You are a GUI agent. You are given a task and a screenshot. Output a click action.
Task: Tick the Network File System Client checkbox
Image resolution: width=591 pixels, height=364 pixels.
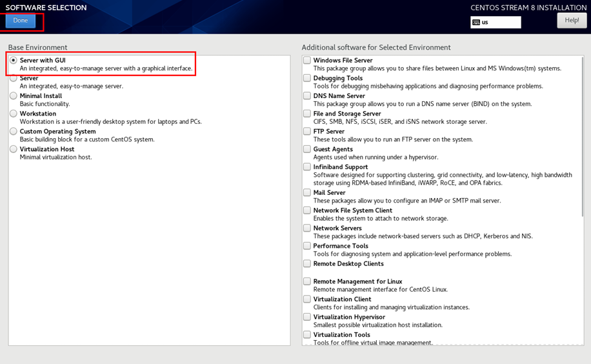tap(307, 210)
